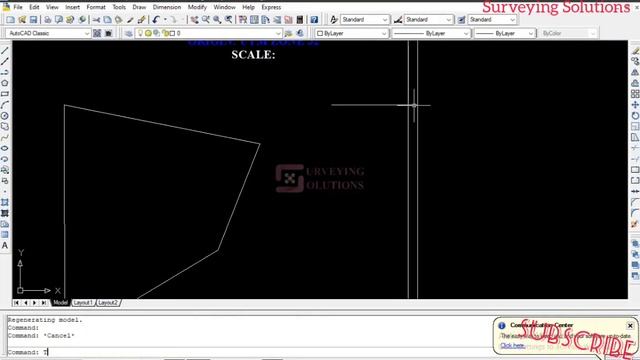
Task: Jump to last layout tab arrow
Action: [x=44, y=303]
